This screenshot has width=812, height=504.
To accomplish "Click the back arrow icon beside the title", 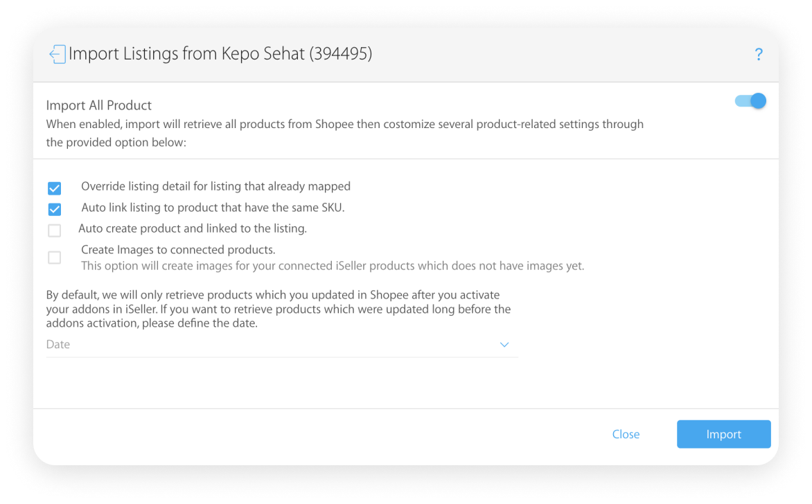I will pyautogui.click(x=57, y=54).
